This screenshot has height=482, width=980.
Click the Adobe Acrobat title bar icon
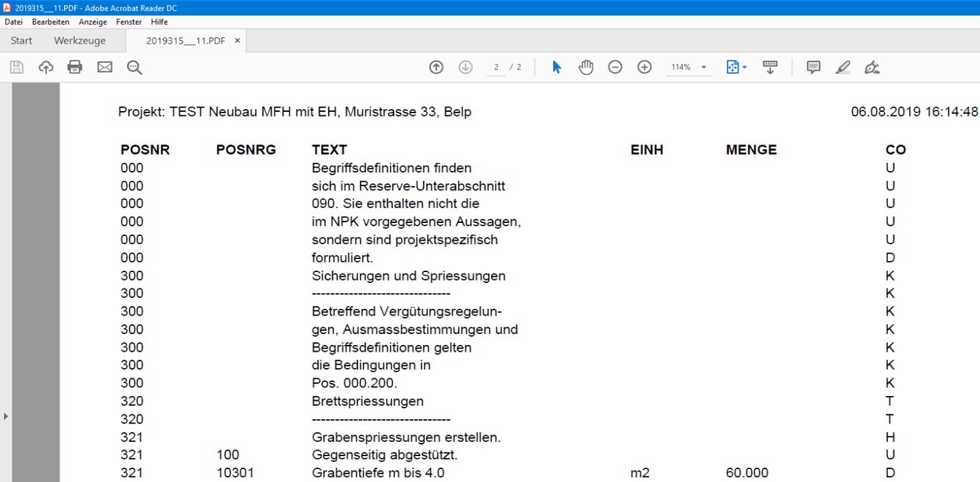coord(7,7)
